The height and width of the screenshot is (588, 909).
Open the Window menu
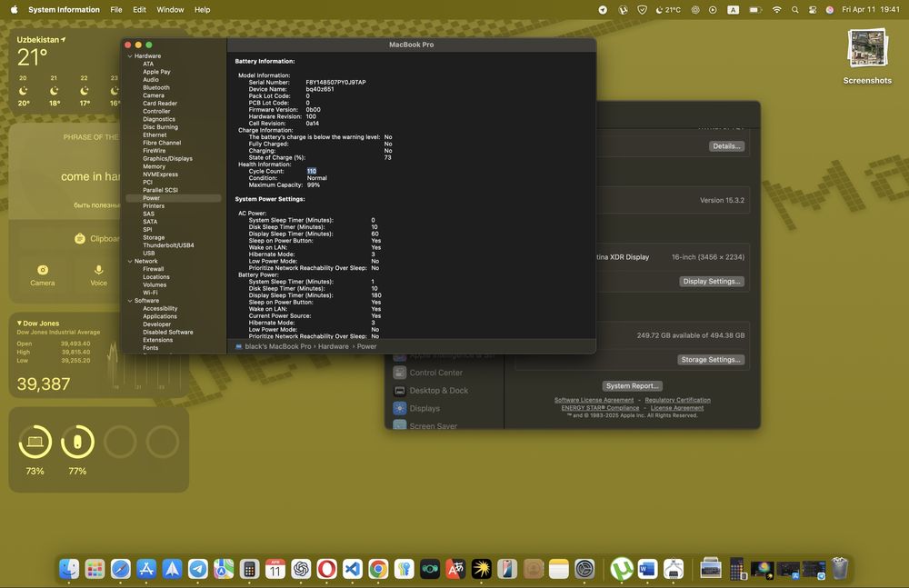click(170, 10)
